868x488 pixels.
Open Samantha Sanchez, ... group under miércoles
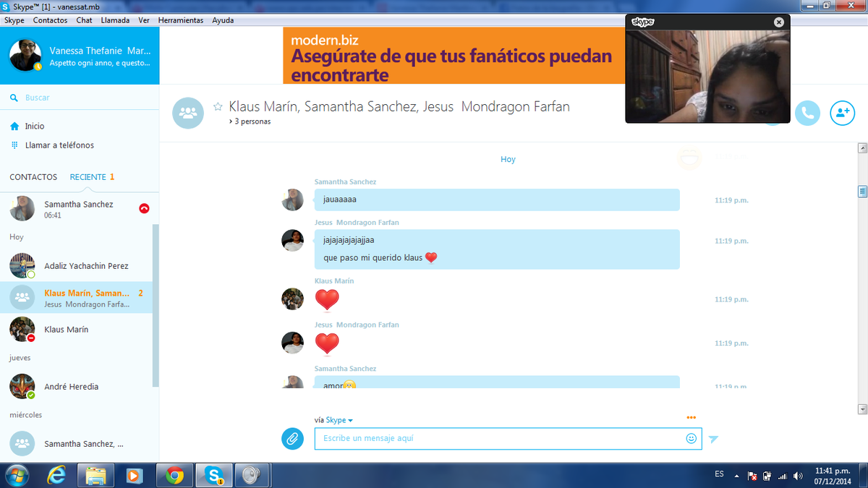(76, 443)
